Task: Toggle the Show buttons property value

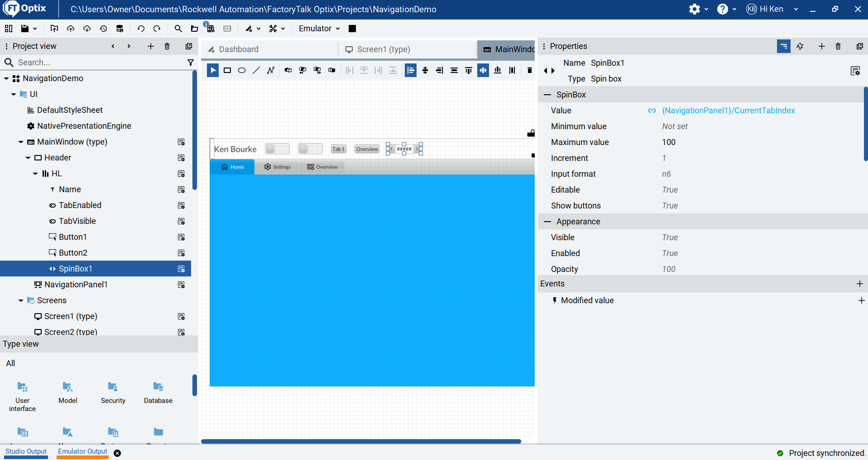Action: [670, 206]
